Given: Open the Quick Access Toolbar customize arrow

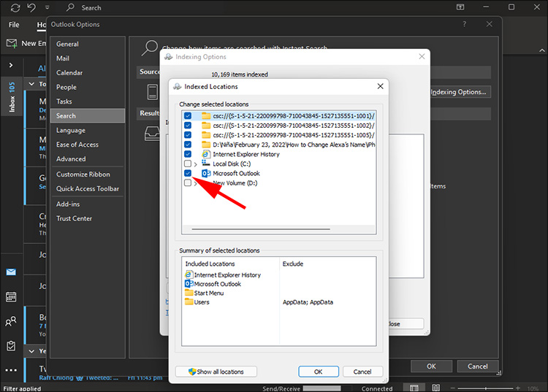Looking at the screenshot, I should pyautogui.click(x=47, y=7).
